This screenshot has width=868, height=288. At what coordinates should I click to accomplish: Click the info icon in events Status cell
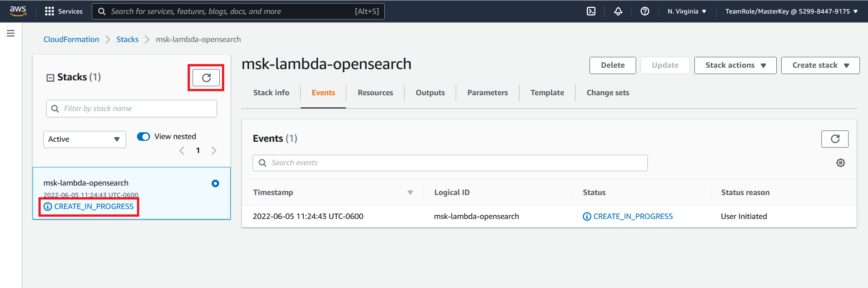(x=587, y=217)
